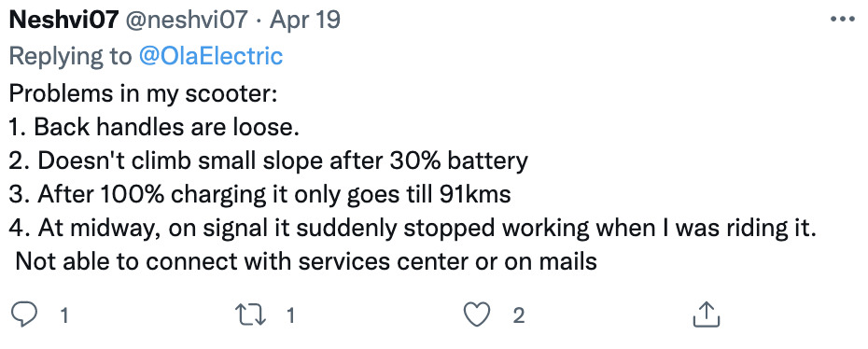Click the like count number 2

coord(518,315)
